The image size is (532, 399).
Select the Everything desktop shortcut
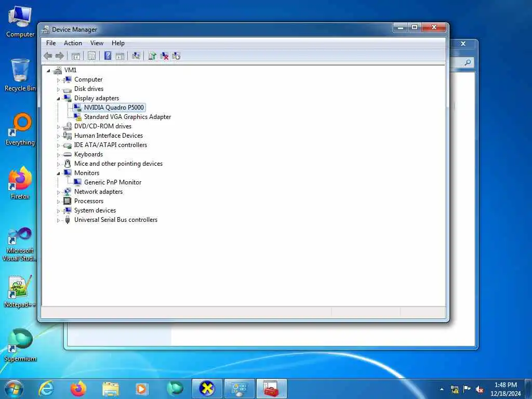(x=20, y=129)
